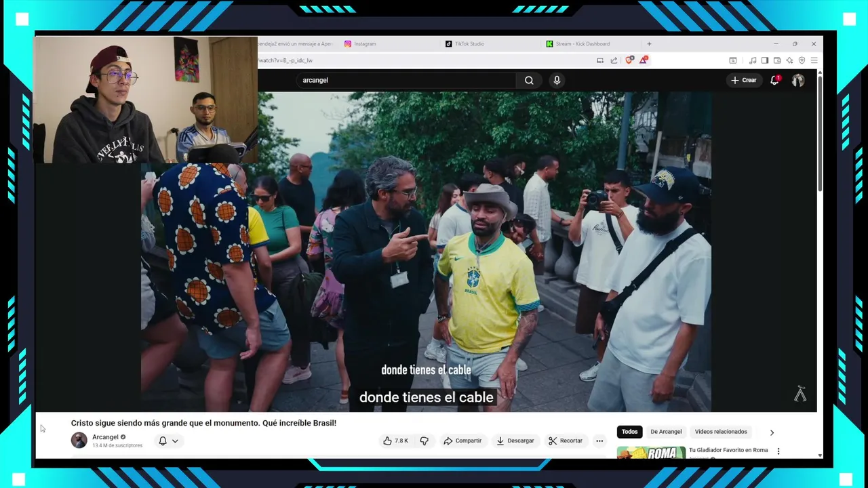Activate voice search microphone icon

557,81
